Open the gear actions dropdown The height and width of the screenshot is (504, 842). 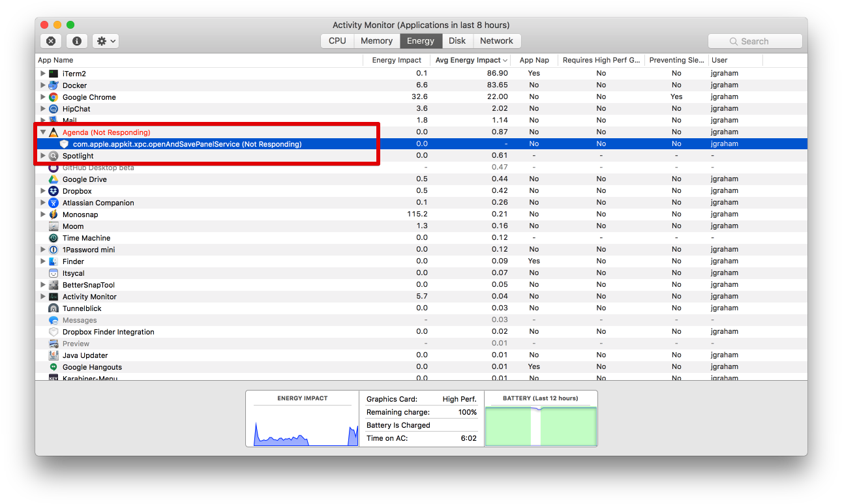[106, 41]
